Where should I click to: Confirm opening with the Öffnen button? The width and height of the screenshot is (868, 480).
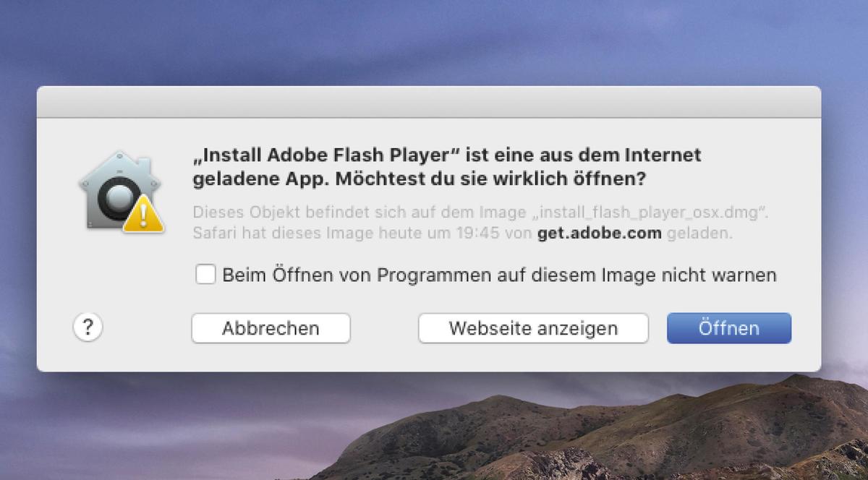tap(729, 328)
